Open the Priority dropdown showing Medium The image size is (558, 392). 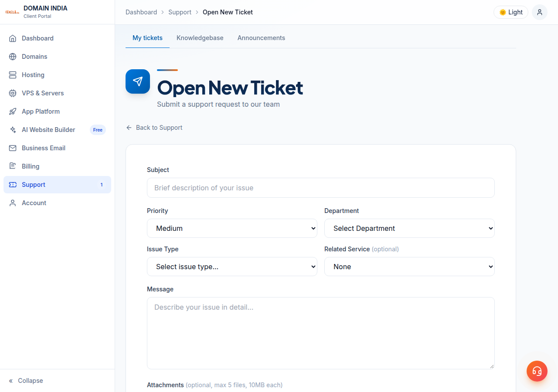point(232,228)
